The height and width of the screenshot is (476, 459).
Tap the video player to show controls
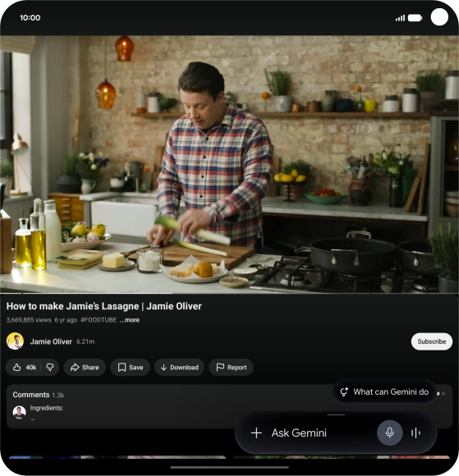point(229,164)
